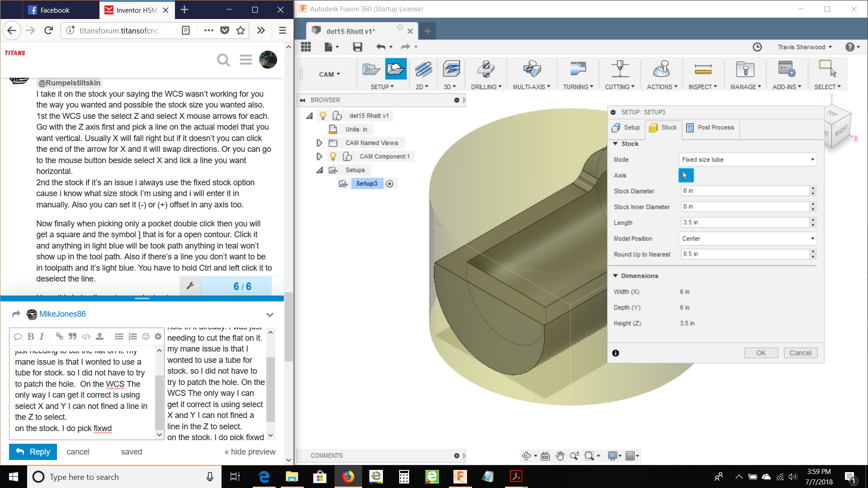Click OK to confirm Setup3 settings
Screen dimensions: 868x488
point(761,353)
